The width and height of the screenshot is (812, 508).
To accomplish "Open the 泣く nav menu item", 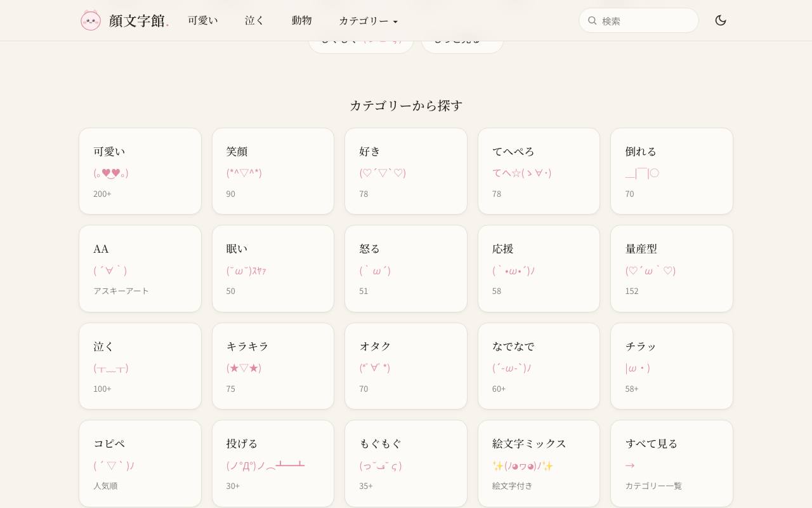I will (x=254, y=20).
